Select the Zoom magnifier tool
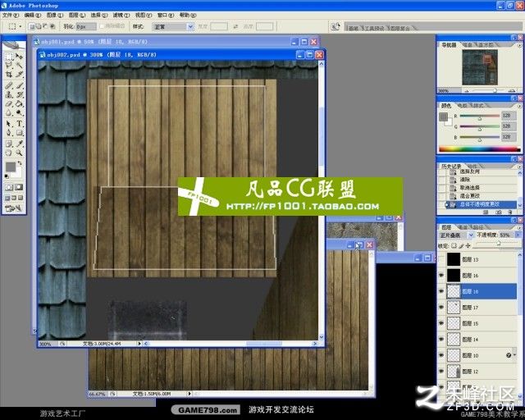The height and width of the screenshot is (420, 525). pyautogui.click(x=19, y=153)
